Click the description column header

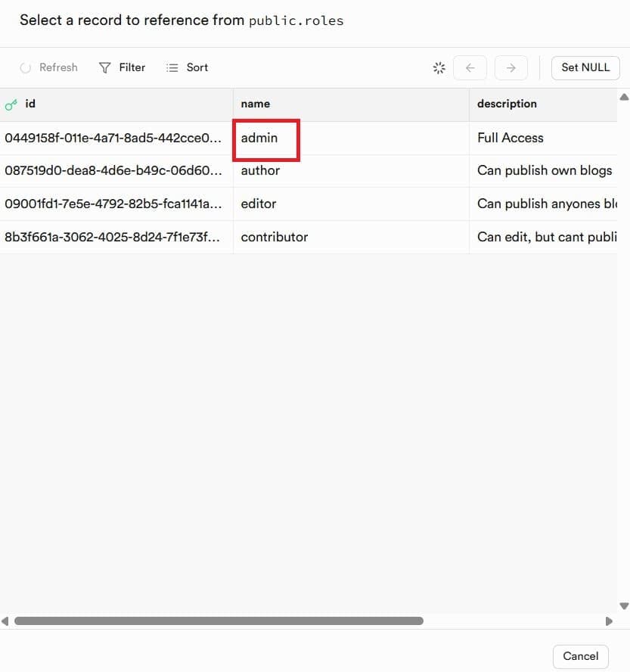[507, 104]
